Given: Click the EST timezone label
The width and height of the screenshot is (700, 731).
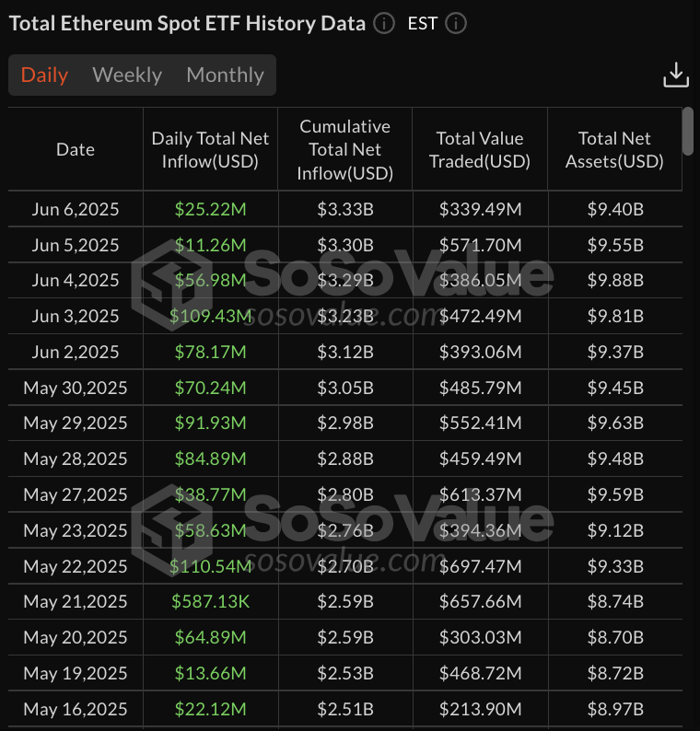Looking at the screenshot, I should point(423,23).
